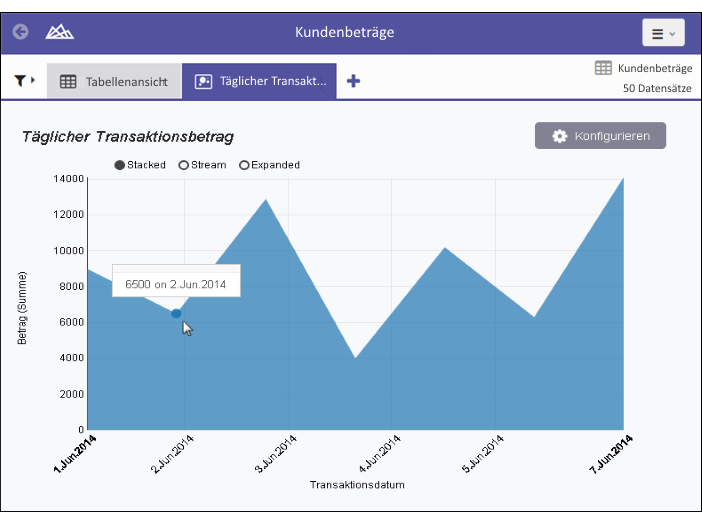The height and width of the screenshot is (512, 702).
Task: Click the table grid icon beside Kundenbeträge
Action: coord(603,68)
